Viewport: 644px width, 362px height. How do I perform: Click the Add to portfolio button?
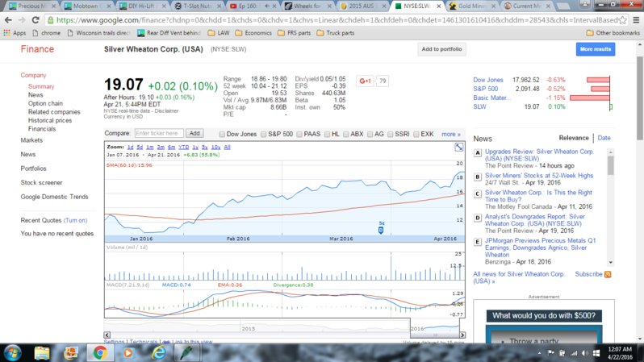(x=441, y=49)
